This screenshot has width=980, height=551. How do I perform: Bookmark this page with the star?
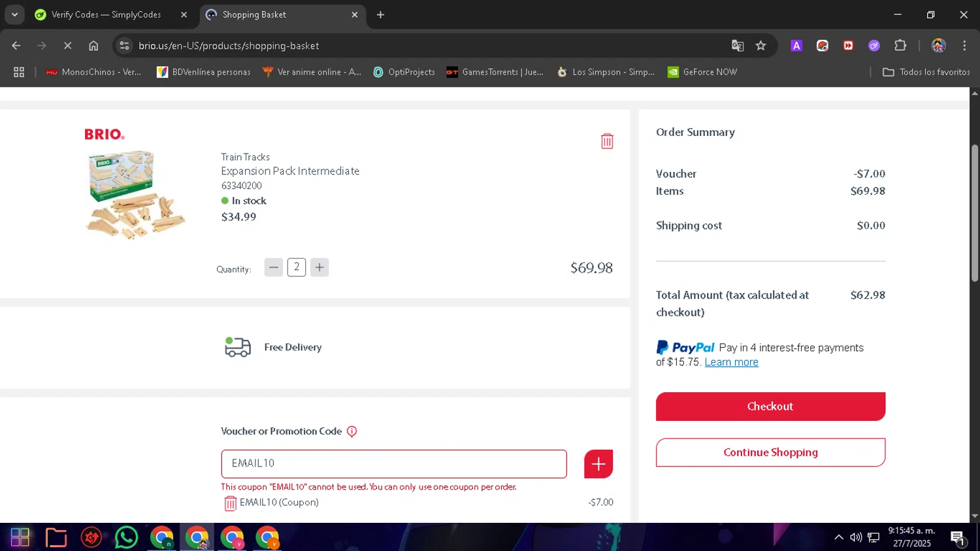click(x=760, y=46)
